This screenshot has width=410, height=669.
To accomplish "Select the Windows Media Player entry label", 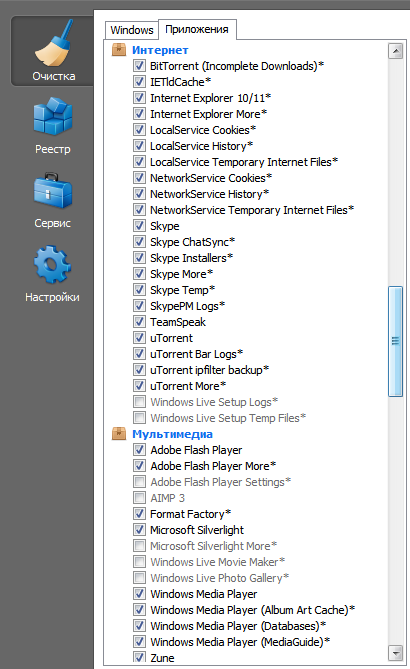I will 204,594.
